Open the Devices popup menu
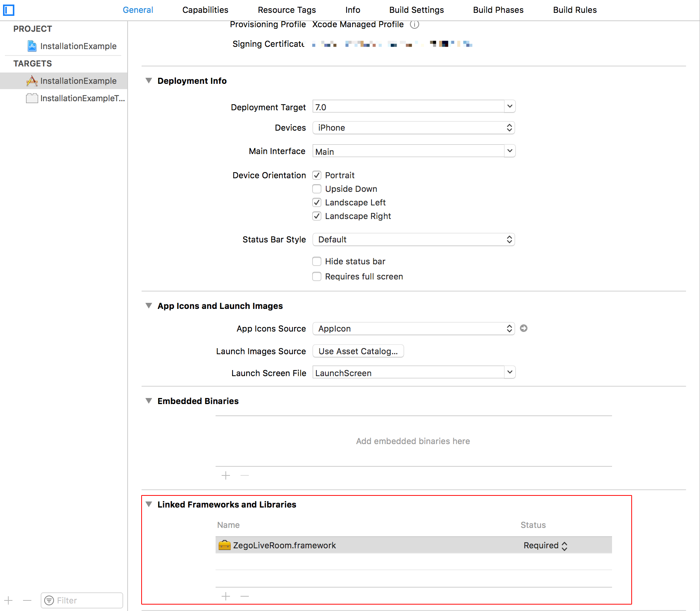This screenshot has height=611, width=700. pyautogui.click(x=414, y=128)
